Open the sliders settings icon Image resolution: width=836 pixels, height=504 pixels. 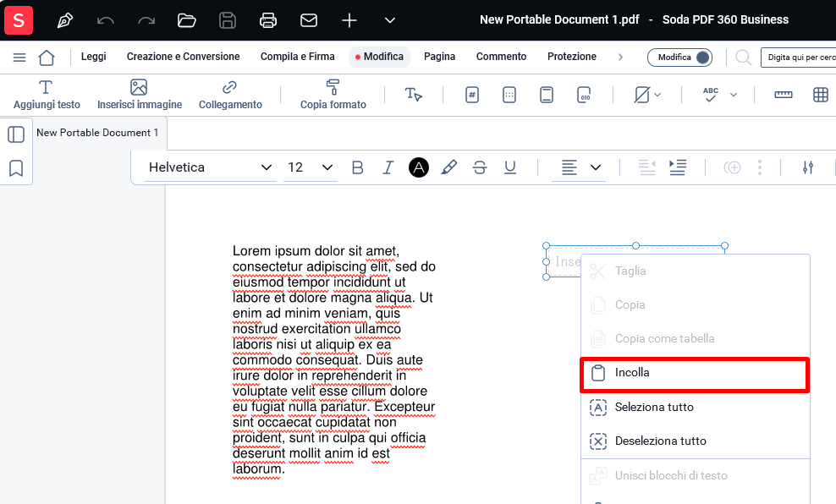808,167
